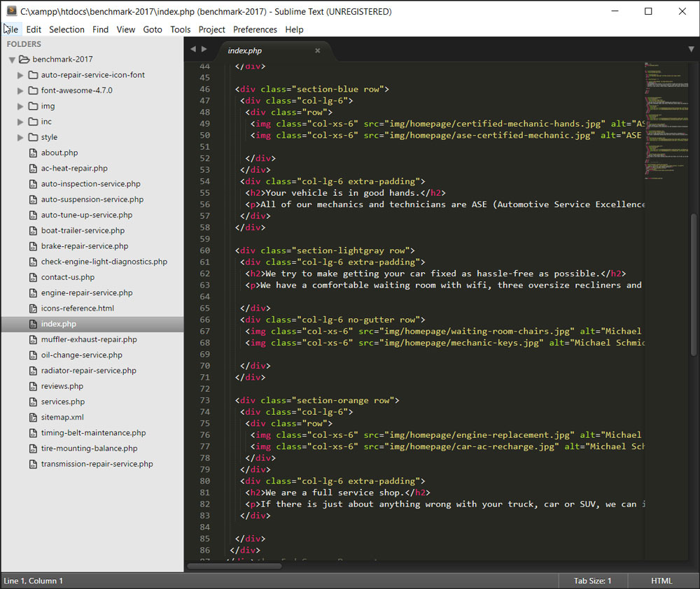Click the Sublime Text icon in the title bar
Screen dimensions: 700x589
coord(10,10)
